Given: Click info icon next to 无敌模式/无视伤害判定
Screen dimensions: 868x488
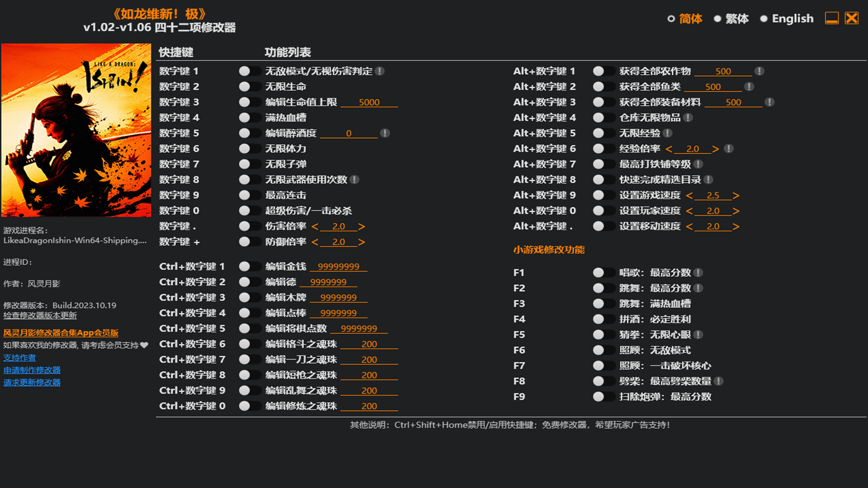Looking at the screenshot, I should pyautogui.click(x=380, y=71).
